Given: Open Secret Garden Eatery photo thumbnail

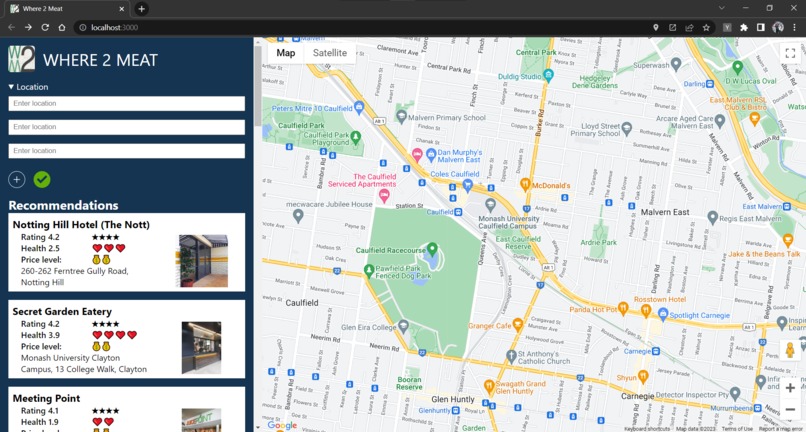Looking at the screenshot, I should [x=202, y=348].
